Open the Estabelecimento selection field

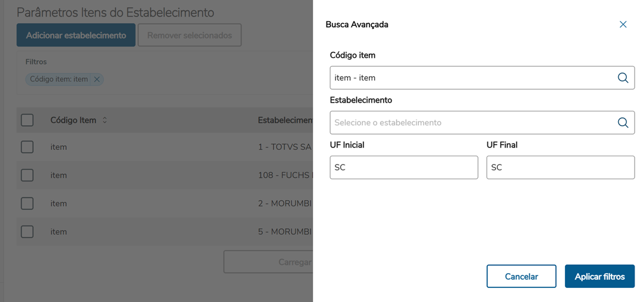click(x=471, y=123)
